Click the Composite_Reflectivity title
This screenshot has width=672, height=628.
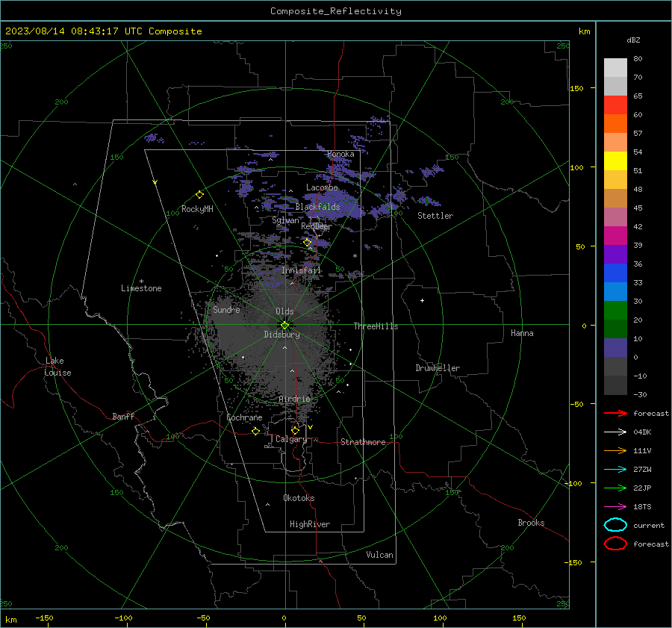coord(336,11)
